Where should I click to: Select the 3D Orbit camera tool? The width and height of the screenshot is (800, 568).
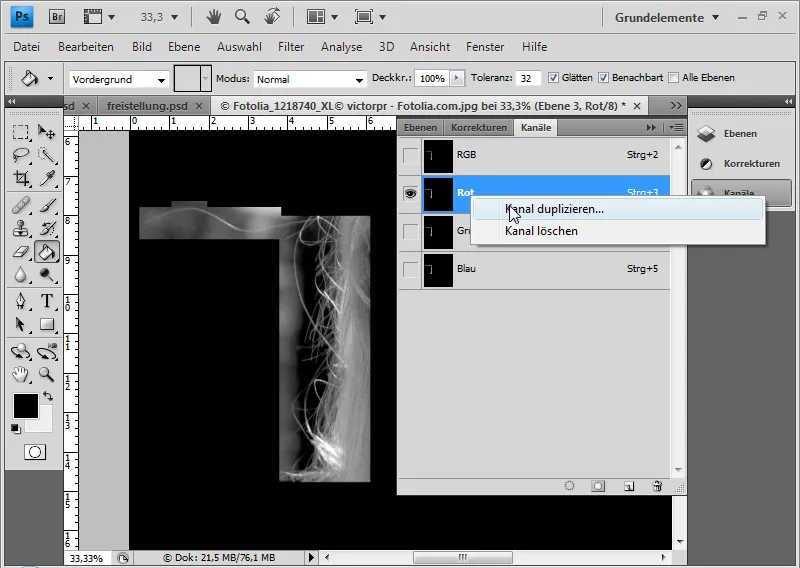[46, 352]
